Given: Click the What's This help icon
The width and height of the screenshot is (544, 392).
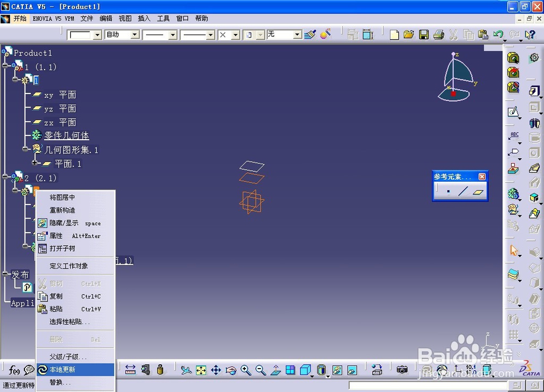Looking at the screenshot, I should pos(530,35).
